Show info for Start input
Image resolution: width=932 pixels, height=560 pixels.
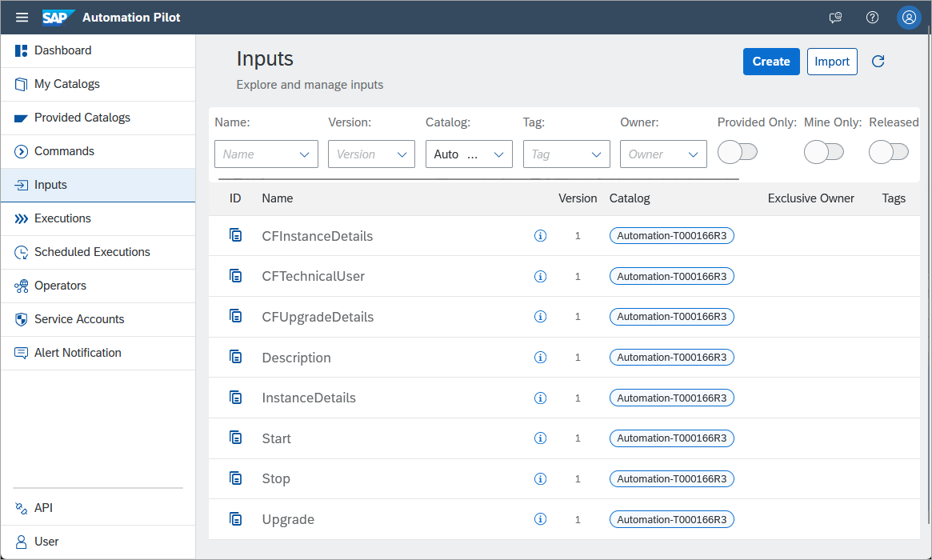tap(540, 438)
